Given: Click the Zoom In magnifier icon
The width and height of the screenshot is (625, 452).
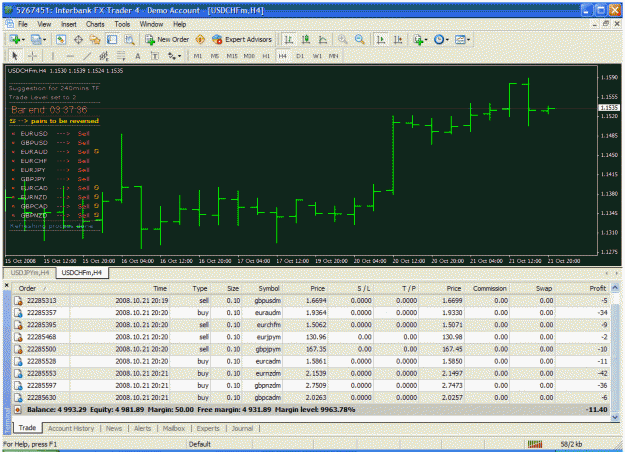Looking at the screenshot, I should [342, 39].
